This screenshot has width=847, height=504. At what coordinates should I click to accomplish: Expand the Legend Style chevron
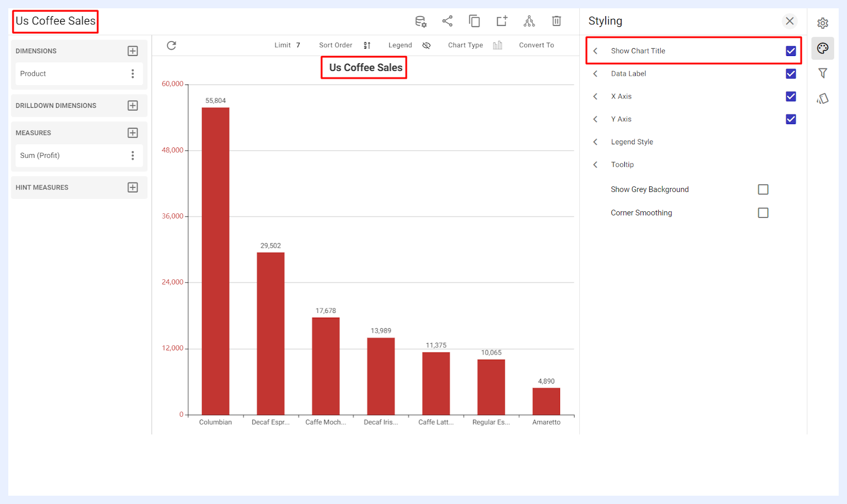point(595,142)
